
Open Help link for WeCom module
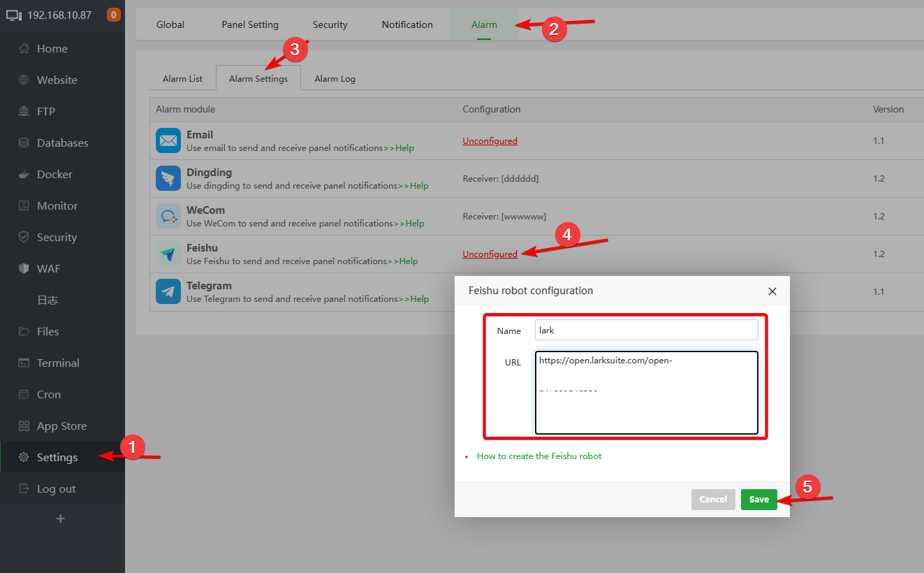click(x=415, y=224)
